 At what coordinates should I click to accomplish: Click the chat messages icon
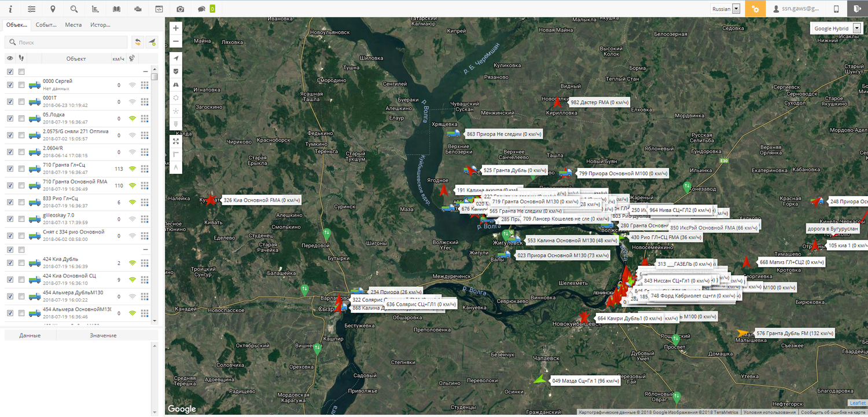[x=201, y=9]
